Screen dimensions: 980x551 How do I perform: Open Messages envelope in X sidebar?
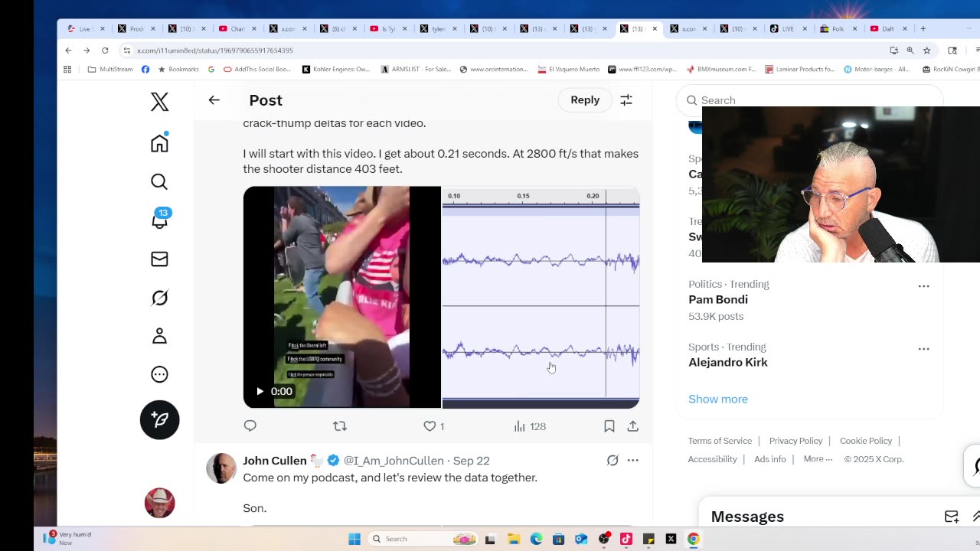[x=159, y=259]
